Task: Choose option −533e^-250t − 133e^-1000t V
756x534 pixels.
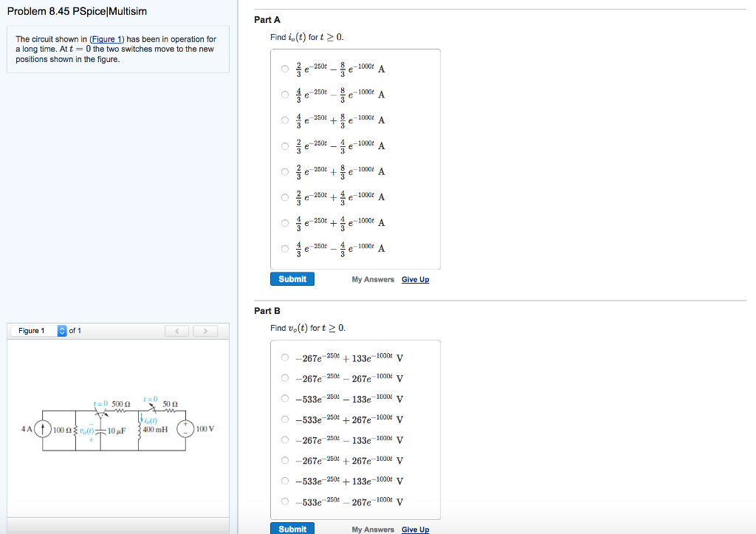Action: 285,398
